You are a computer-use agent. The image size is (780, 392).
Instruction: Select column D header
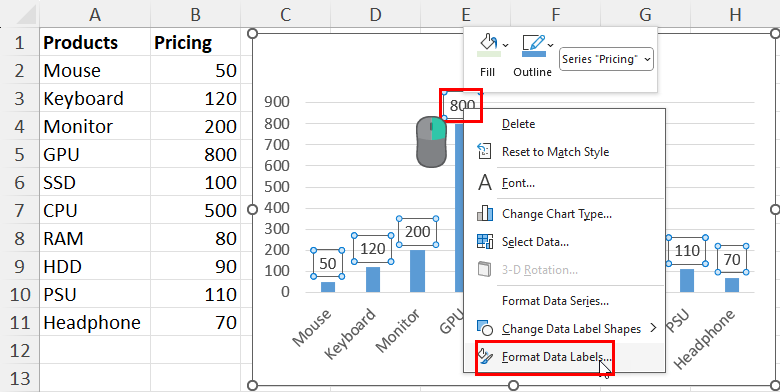point(376,14)
